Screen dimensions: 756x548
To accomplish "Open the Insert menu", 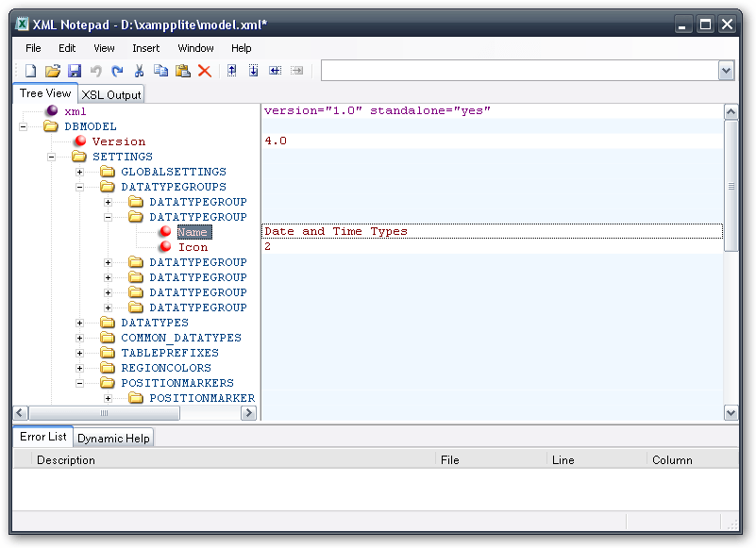I will pyautogui.click(x=146, y=48).
